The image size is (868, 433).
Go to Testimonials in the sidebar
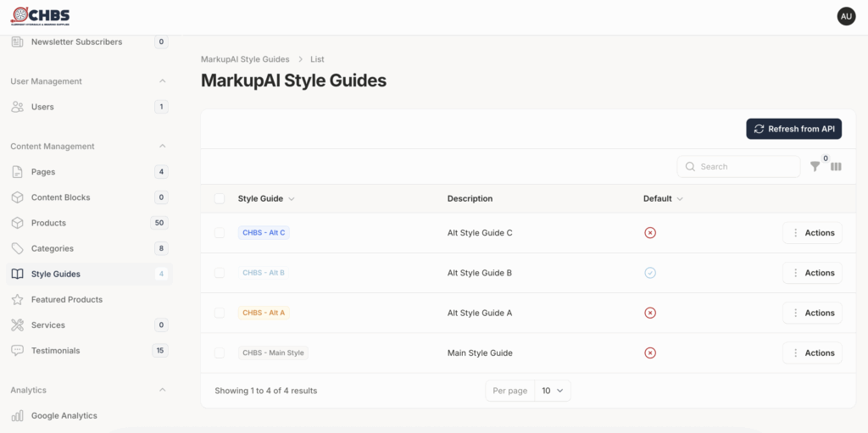(x=55, y=351)
